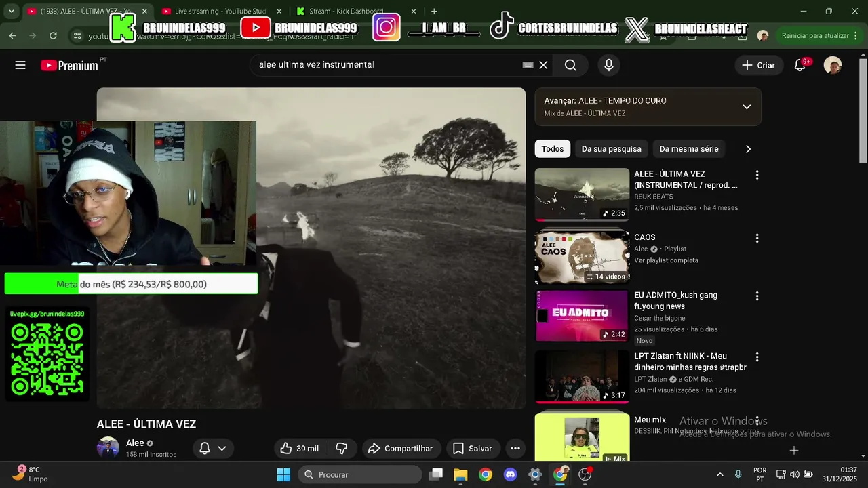Open OBS Studio from taskbar

[x=585, y=474]
